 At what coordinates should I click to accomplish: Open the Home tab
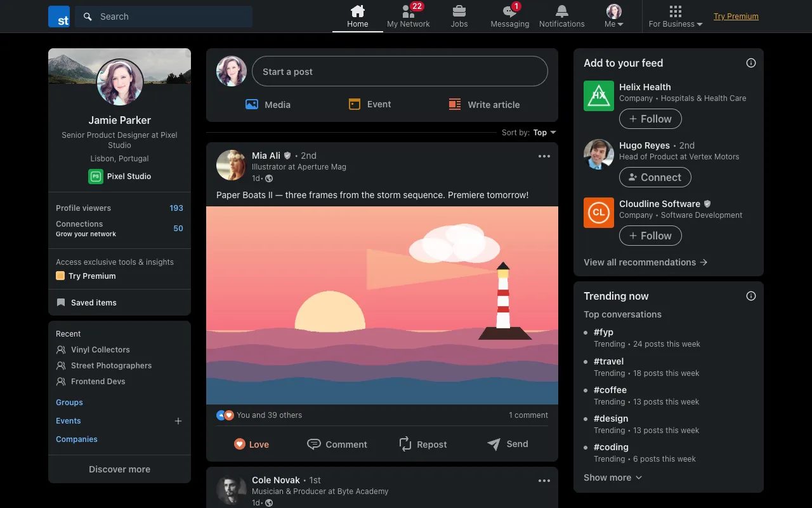click(357, 17)
